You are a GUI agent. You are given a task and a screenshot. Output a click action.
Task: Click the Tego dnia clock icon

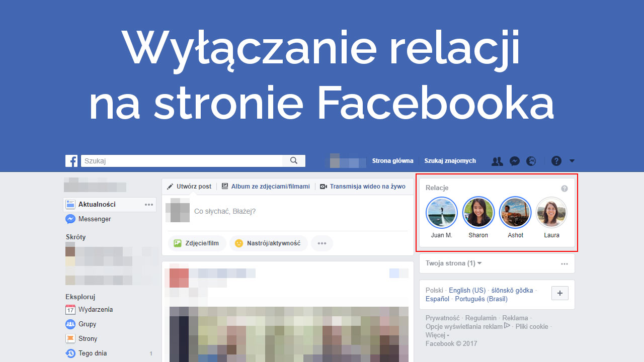pyautogui.click(x=70, y=353)
